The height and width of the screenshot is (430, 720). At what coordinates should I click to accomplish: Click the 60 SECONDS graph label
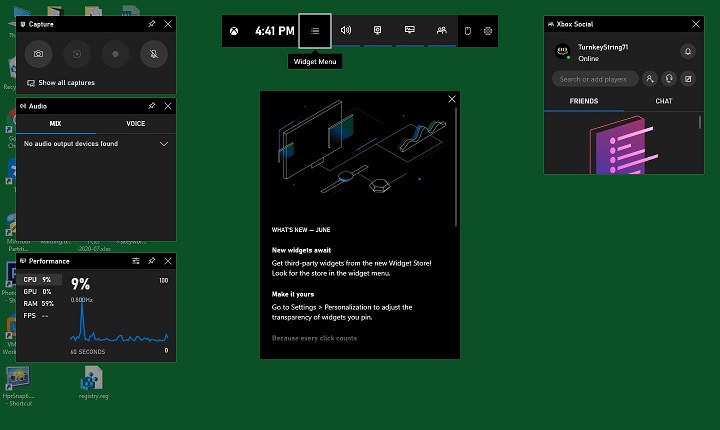point(88,352)
